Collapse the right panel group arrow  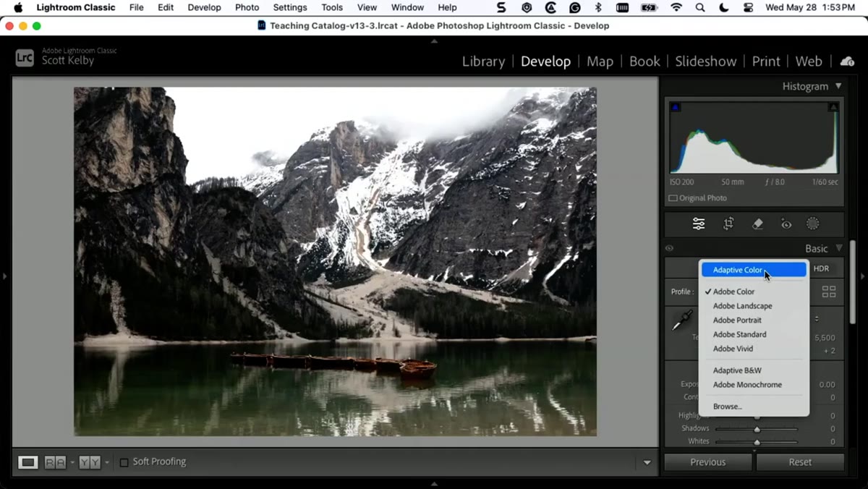click(862, 276)
